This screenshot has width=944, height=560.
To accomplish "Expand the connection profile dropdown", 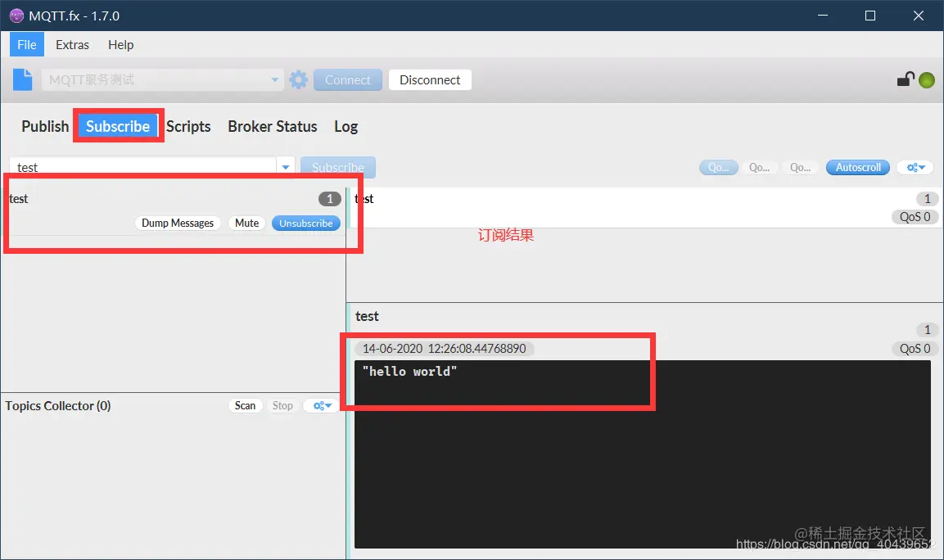I will point(274,79).
